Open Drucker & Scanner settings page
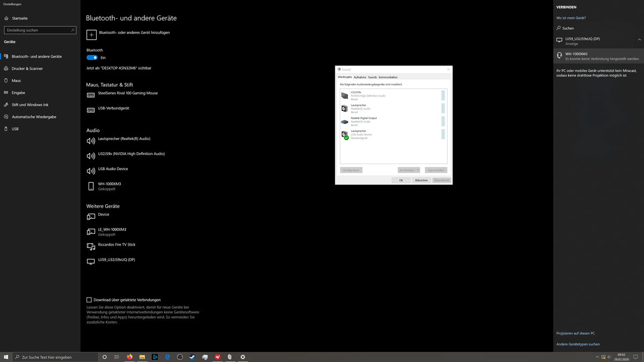Screen dimensions: 644x362 (x=28, y=68)
